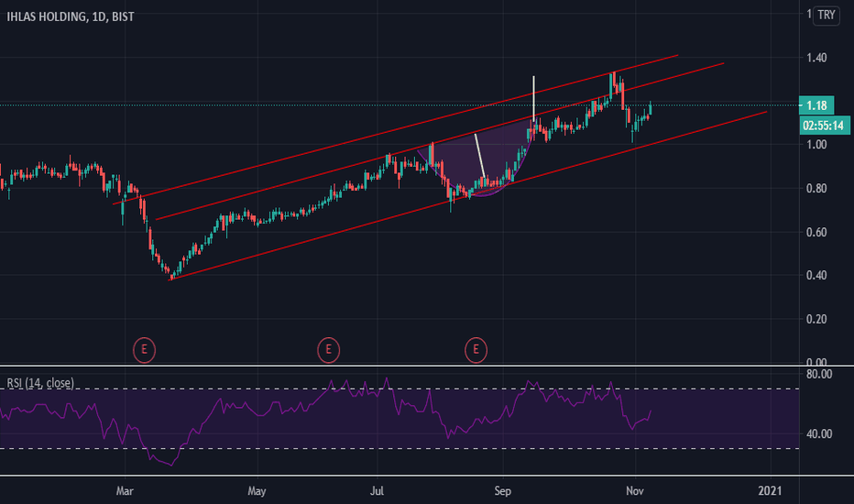Click the 0.80 price axis label
854x504 pixels.
click(x=816, y=189)
